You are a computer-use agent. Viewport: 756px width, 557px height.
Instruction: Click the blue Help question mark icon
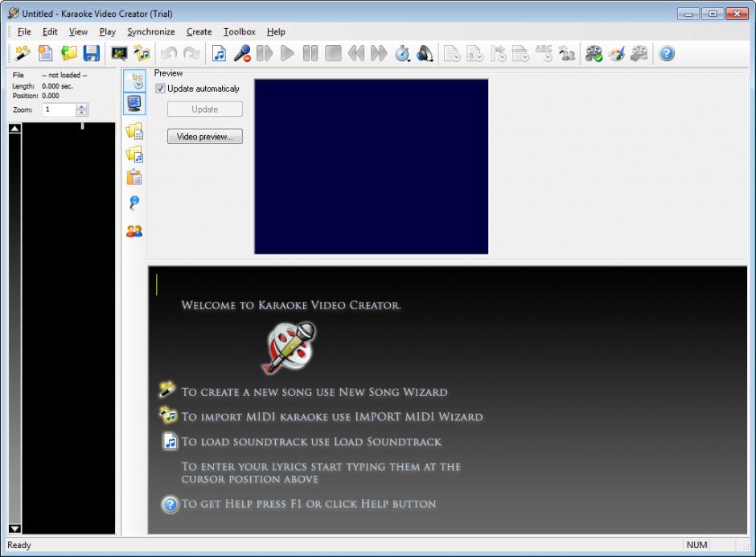tap(667, 53)
